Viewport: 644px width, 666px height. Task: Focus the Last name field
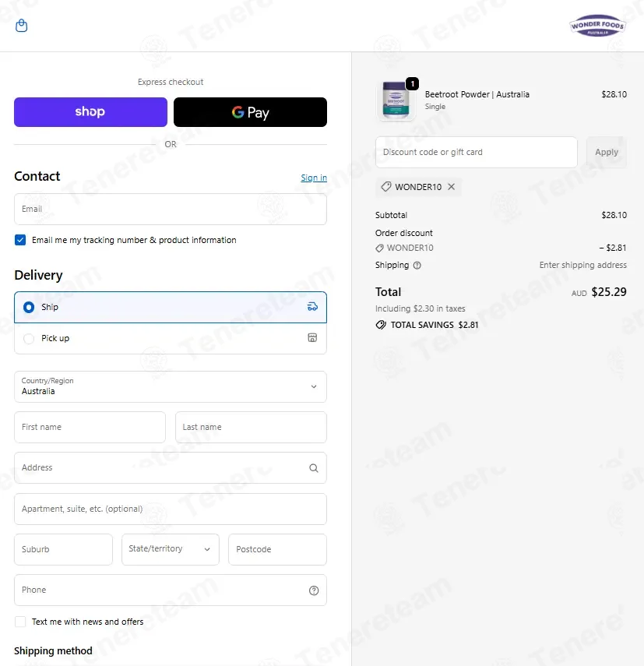pos(251,427)
